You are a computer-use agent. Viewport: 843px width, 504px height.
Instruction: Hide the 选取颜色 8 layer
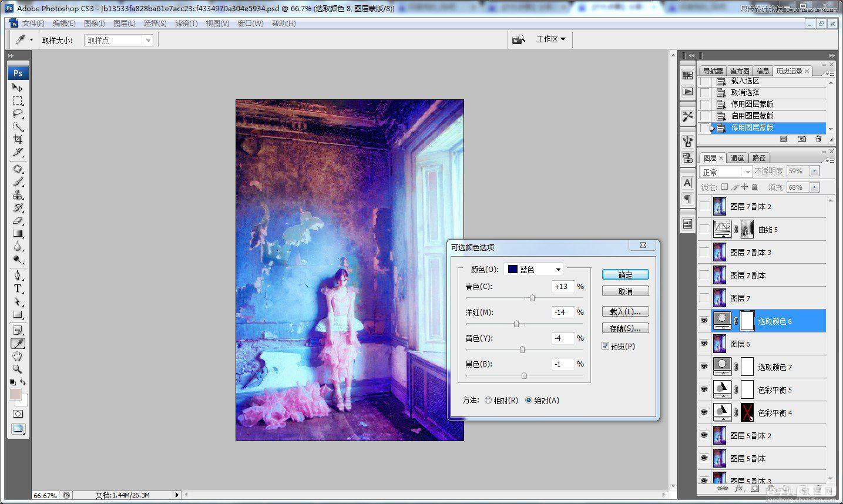704,321
